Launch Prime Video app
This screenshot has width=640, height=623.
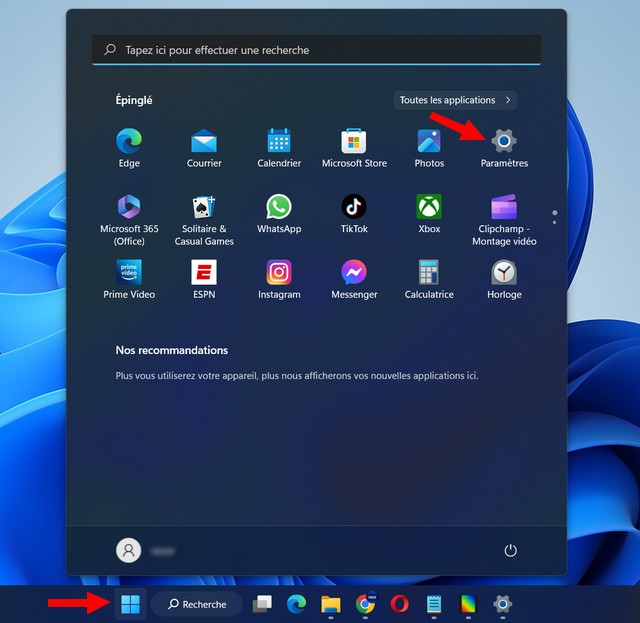click(129, 280)
